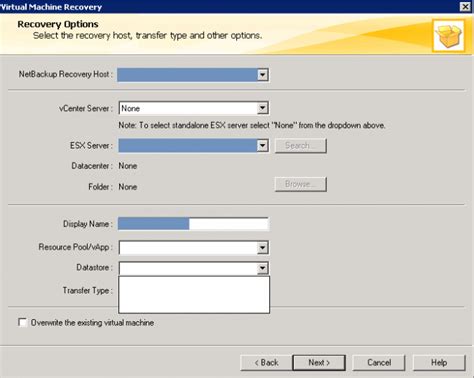474x378 pixels.
Task: Collapse the Datastore dropdown arrow
Action: point(262,268)
